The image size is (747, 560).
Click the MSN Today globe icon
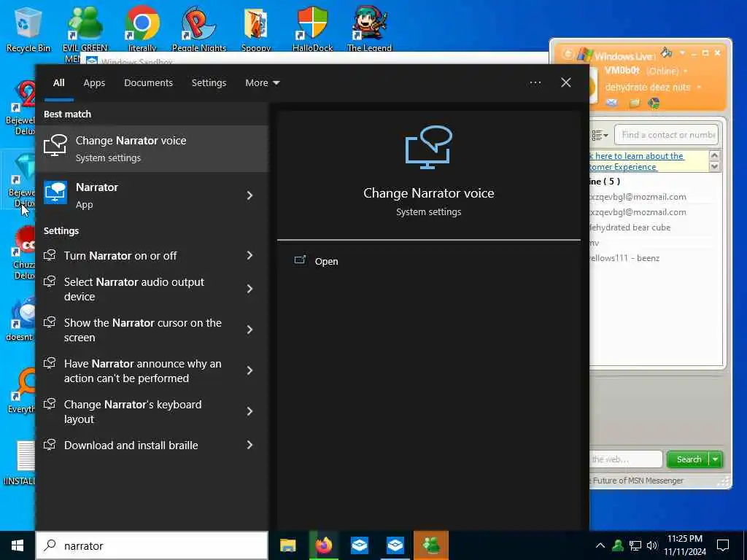pos(654,103)
